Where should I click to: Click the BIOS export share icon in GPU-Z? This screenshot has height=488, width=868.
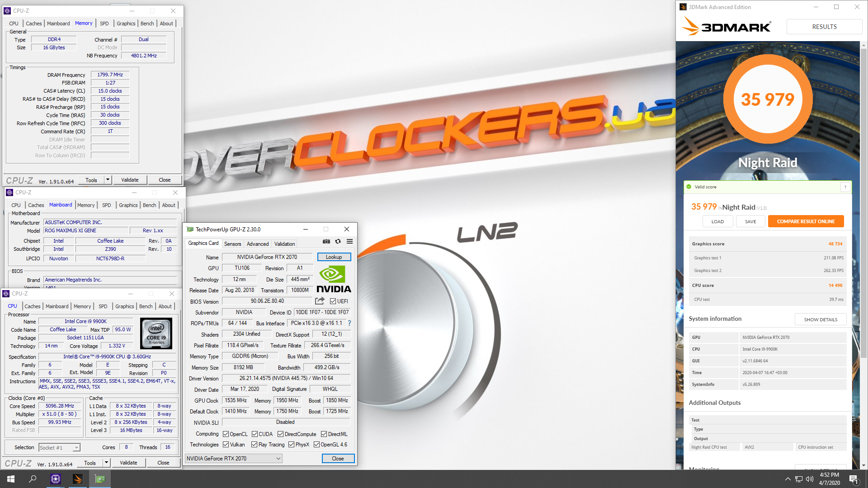pos(320,301)
